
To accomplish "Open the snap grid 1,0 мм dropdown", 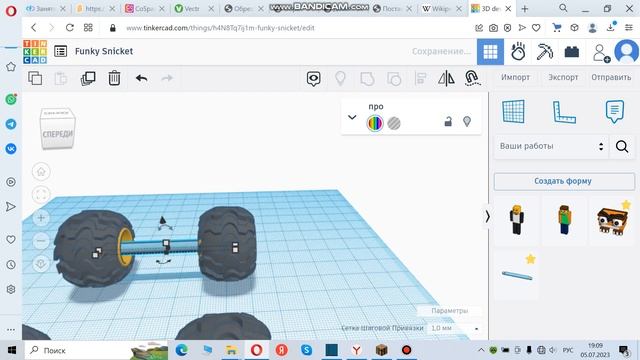I will click(x=454, y=328).
